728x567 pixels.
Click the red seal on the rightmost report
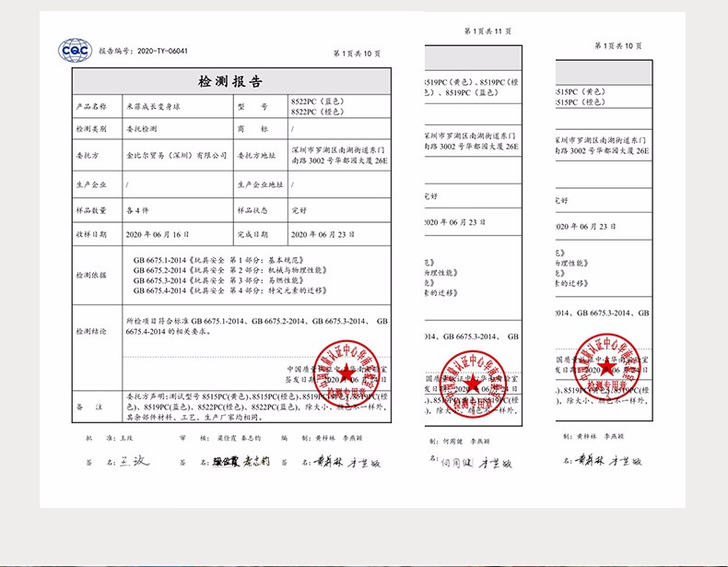pos(606,367)
